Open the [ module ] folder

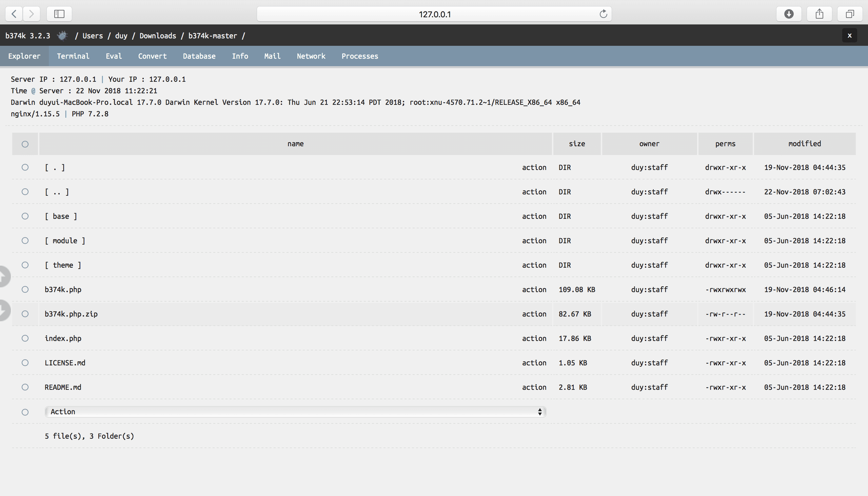click(x=65, y=241)
